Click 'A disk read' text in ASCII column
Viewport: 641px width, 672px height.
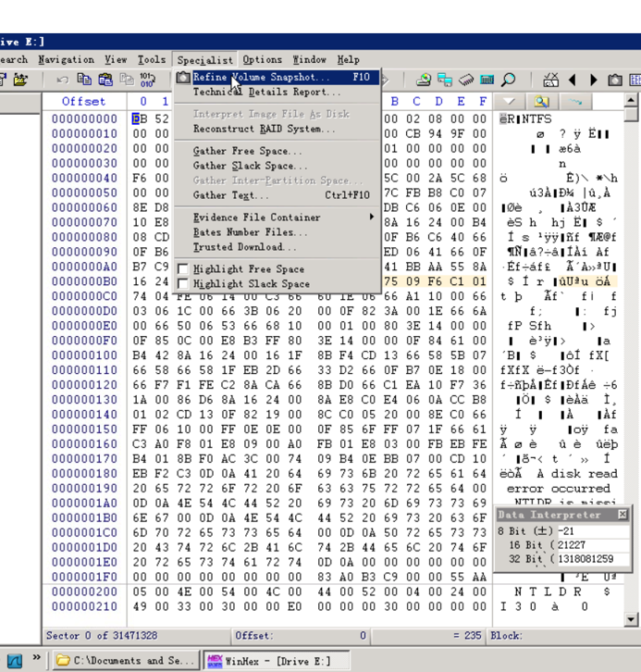[577, 474]
